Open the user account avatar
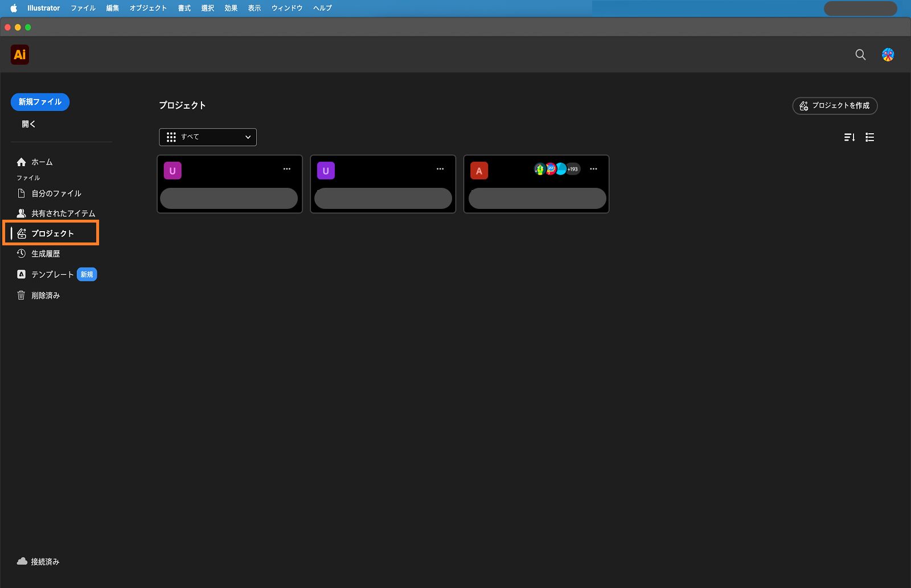This screenshot has width=911, height=588. 888,55
